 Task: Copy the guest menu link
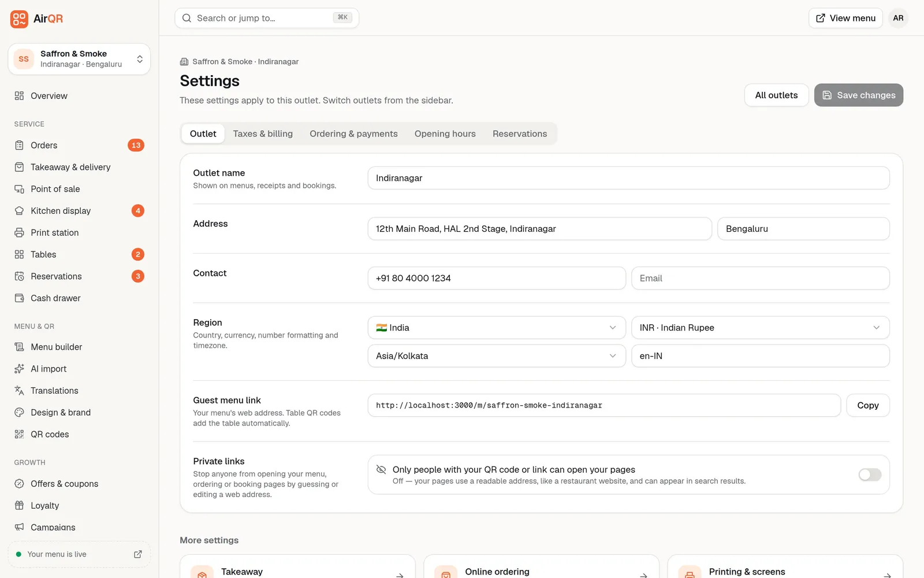click(x=868, y=405)
